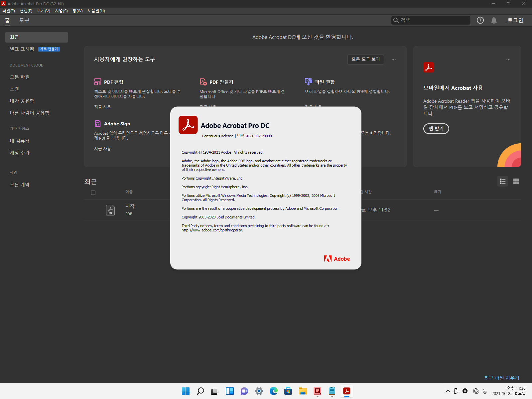Select 최근 in the sidebar
This screenshot has height=399, width=532.
[37, 37]
